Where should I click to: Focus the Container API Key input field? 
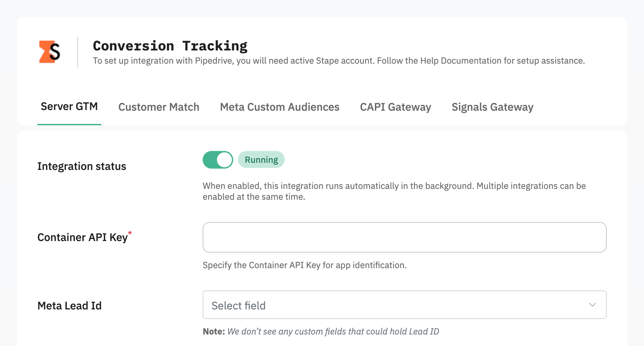404,237
